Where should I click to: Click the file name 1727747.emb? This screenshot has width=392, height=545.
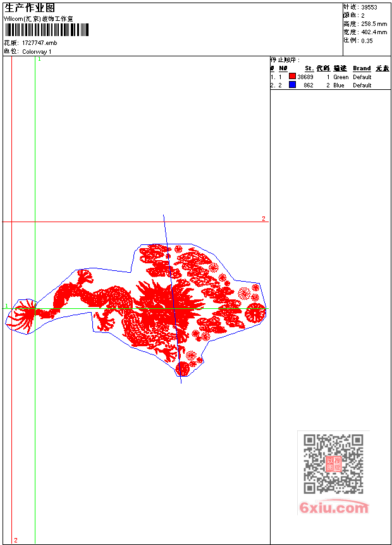tap(39, 42)
